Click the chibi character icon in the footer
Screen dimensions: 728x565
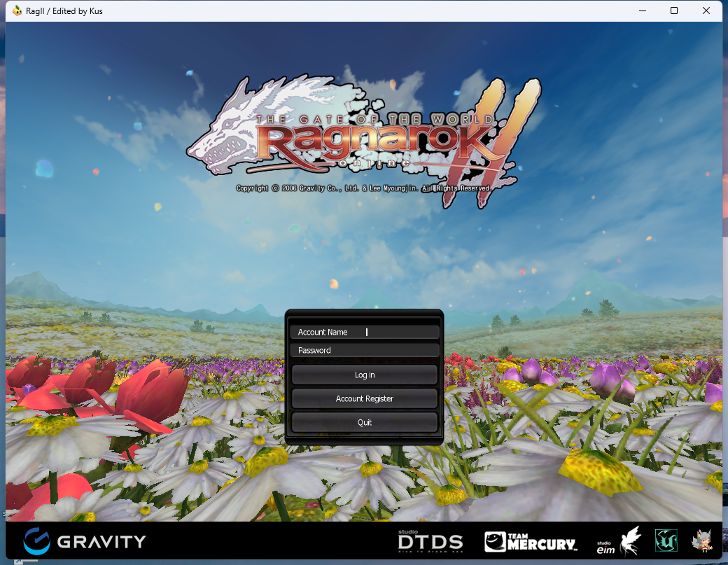coord(702,541)
